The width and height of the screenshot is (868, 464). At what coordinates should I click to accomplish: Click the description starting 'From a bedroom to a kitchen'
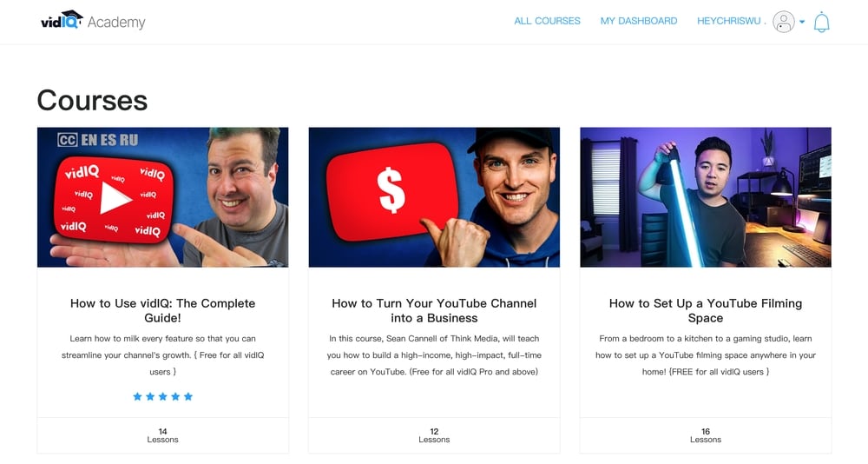[705, 355]
